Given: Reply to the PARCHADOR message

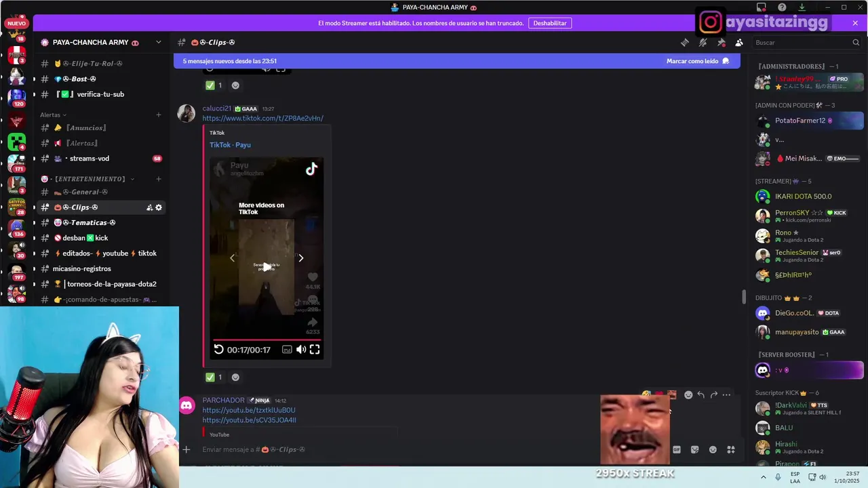Looking at the screenshot, I should tap(701, 394).
